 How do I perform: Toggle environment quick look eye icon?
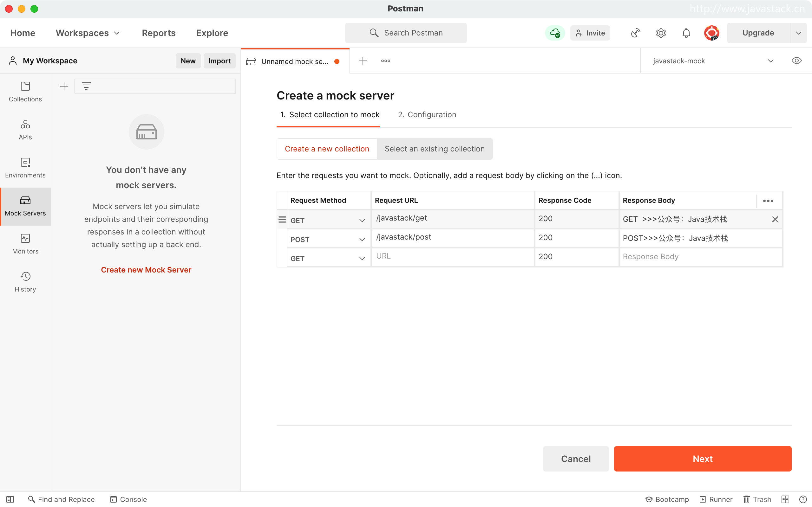point(796,61)
